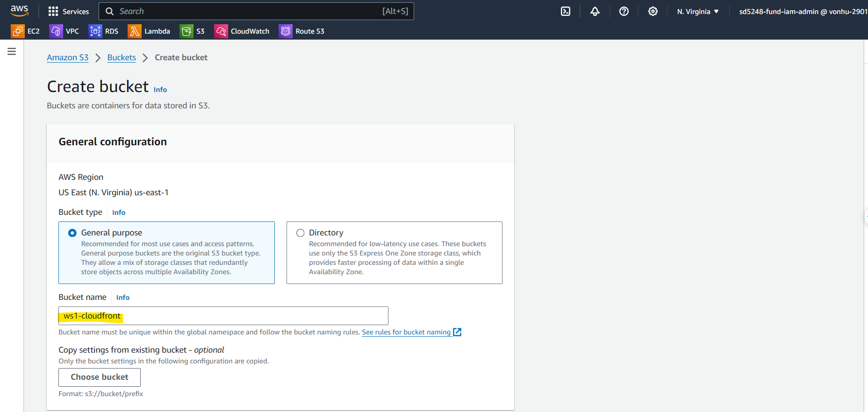Open Route 53 service shortcut
Viewport: 868px width, 412px height.
301,31
